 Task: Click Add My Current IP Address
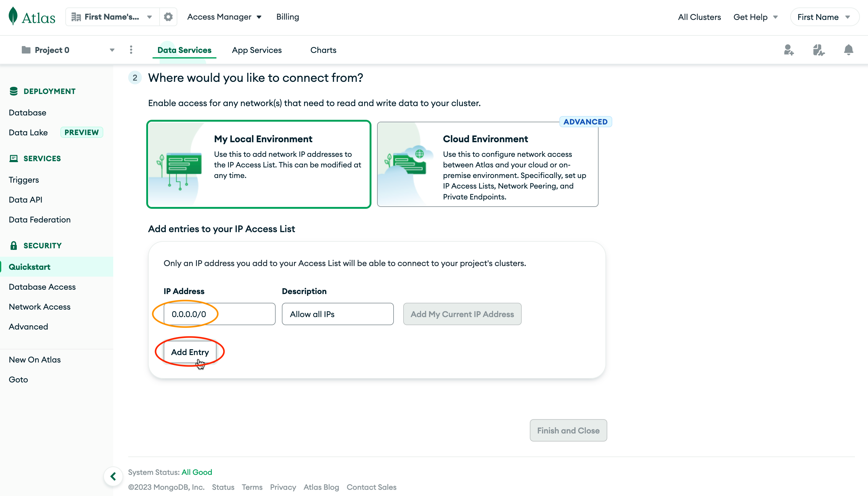(x=462, y=314)
